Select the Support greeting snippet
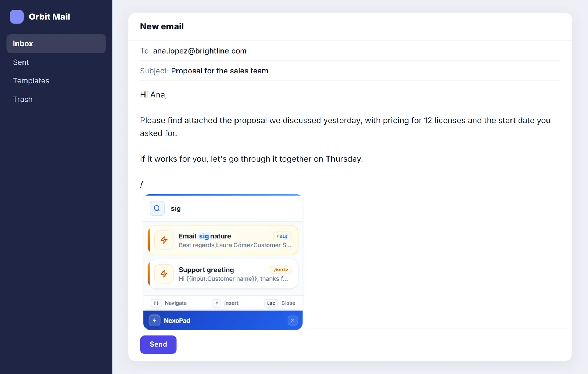The width and height of the screenshot is (588, 374). (x=223, y=274)
